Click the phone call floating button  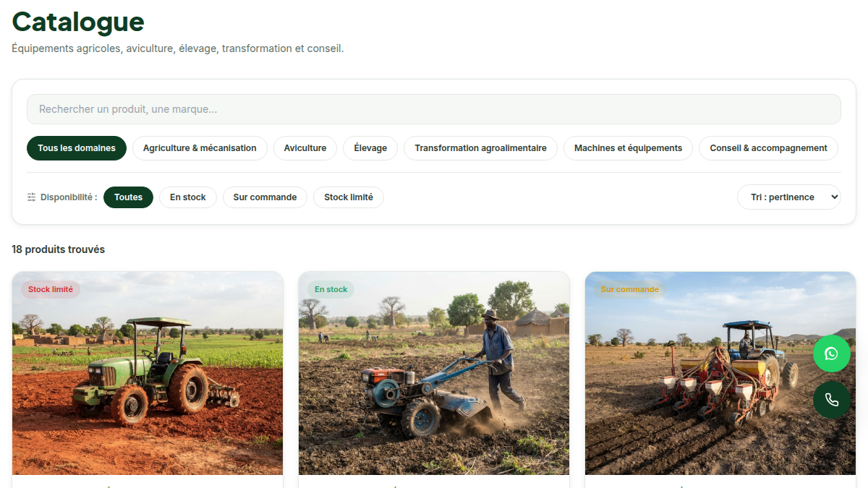pyautogui.click(x=832, y=400)
